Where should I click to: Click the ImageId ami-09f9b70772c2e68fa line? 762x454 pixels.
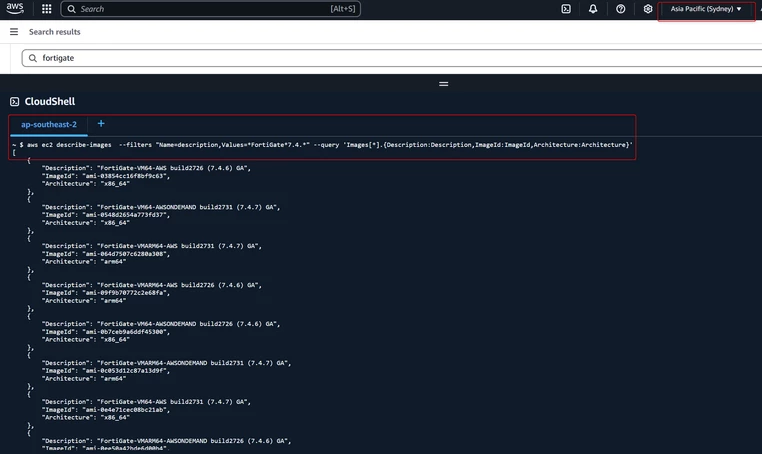106,293
